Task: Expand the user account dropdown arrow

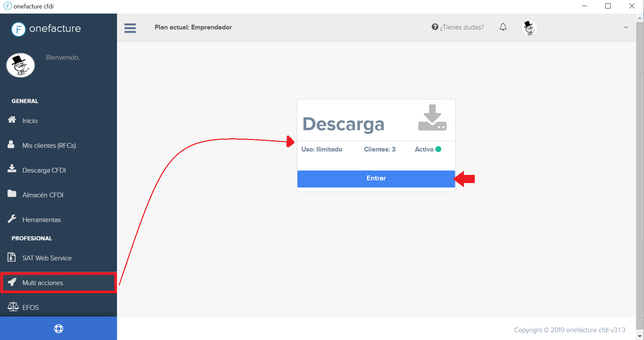Action: [625, 27]
